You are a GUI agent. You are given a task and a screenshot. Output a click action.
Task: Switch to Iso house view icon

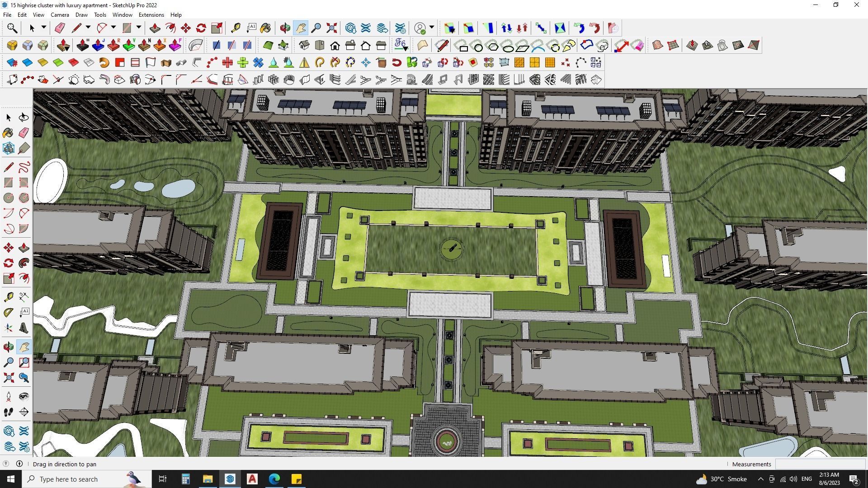304,45
